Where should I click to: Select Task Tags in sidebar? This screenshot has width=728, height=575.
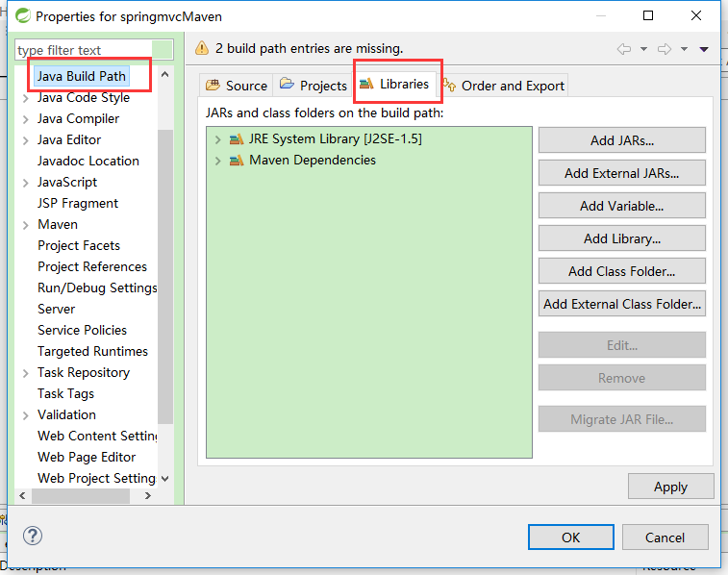pos(66,393)
